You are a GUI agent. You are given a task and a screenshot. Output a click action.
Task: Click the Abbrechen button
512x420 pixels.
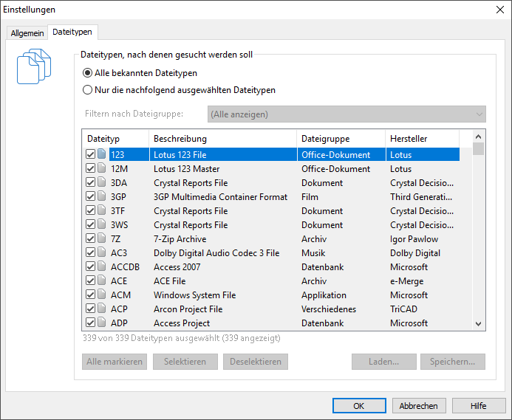click(x=419, y=405)
